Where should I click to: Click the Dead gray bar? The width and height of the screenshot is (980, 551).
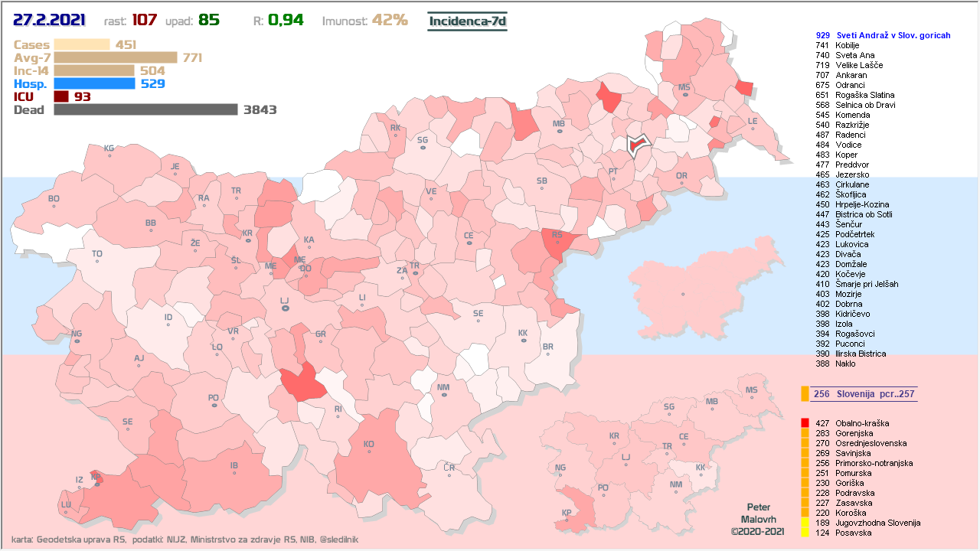(145, 109)
